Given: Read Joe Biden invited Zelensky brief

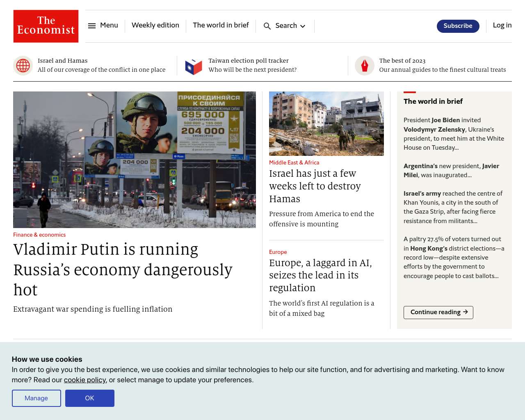Looking at the screenshot, I should 454,134.
